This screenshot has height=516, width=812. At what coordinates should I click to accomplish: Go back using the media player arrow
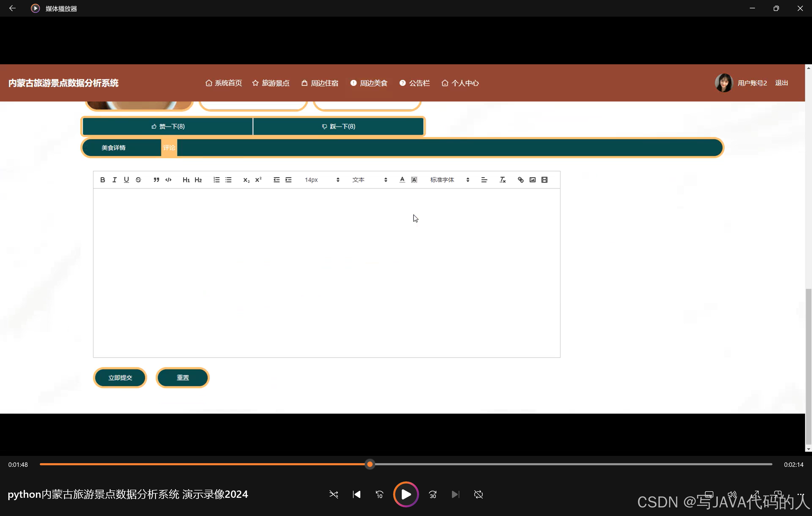pyautogui.click(x=12, y=8)
